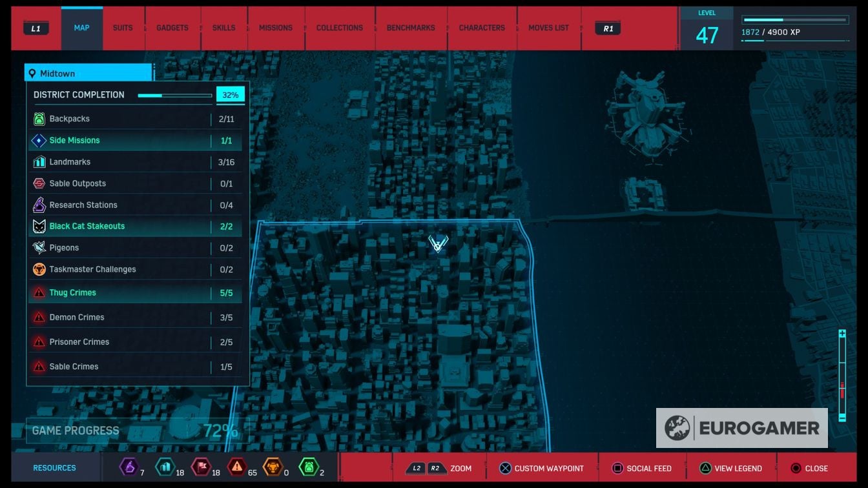Click the Pigeons bird icon
868x488 pixels.
[39, 248]
